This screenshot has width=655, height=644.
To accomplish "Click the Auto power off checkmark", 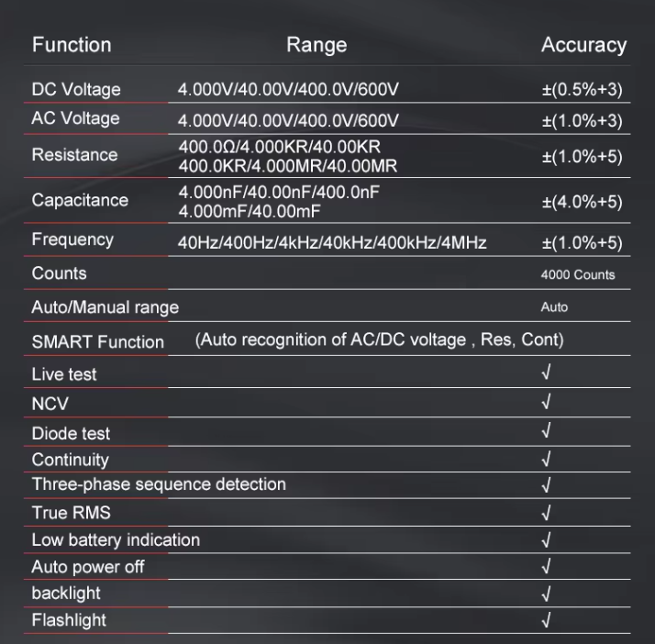I will point(547,566).
